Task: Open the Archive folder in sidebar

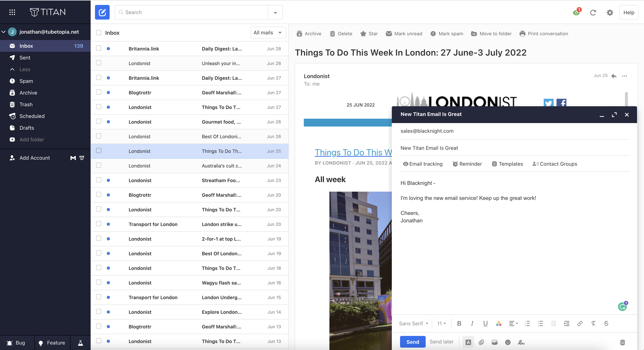Action: (x=45, y=93)
